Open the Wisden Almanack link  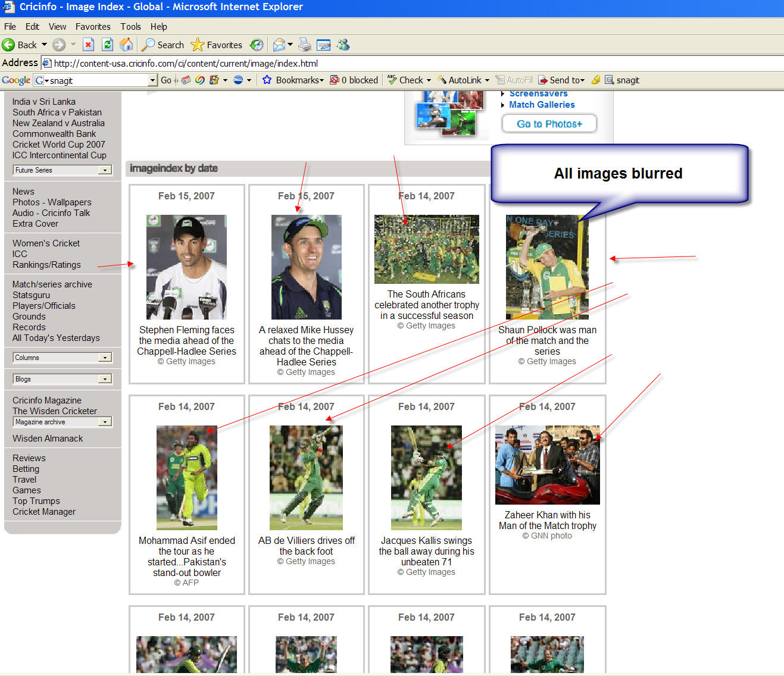[x=48, y=439]
